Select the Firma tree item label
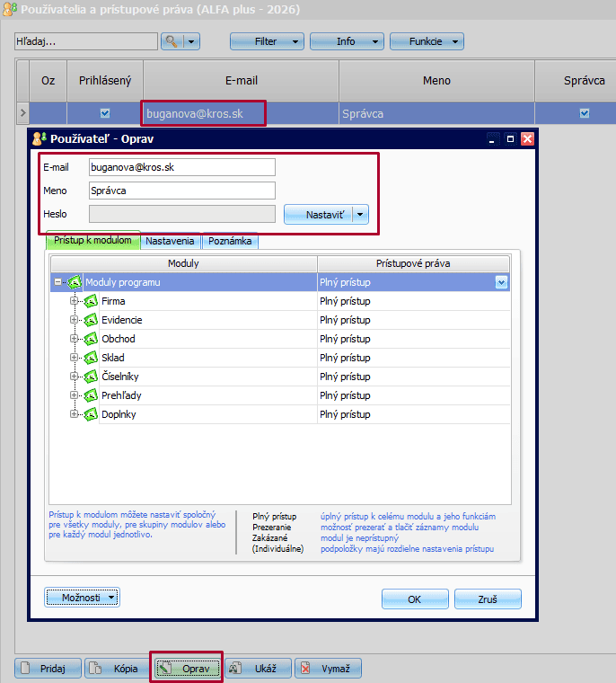The image size is (616, 683). [x=113, y=301]
